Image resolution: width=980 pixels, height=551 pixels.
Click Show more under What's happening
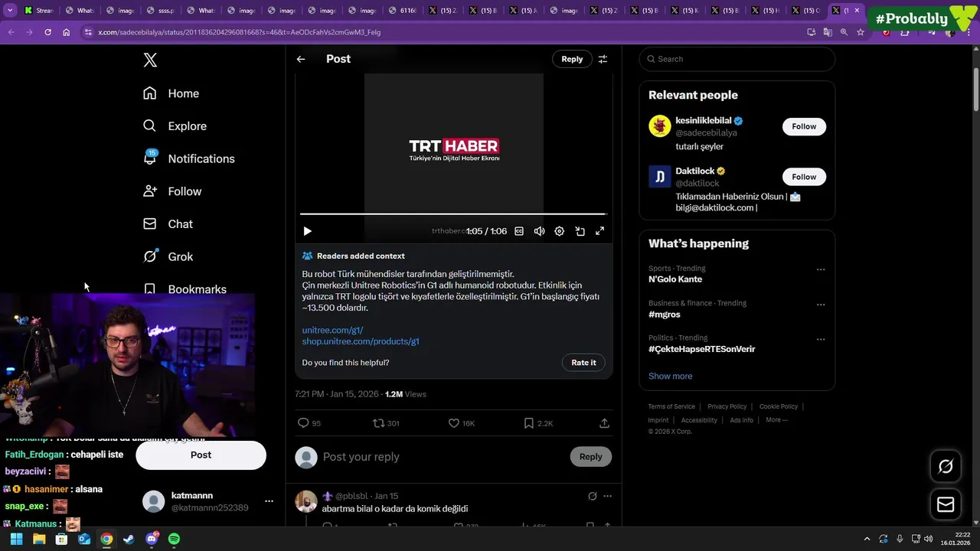(x=671, y=377)
